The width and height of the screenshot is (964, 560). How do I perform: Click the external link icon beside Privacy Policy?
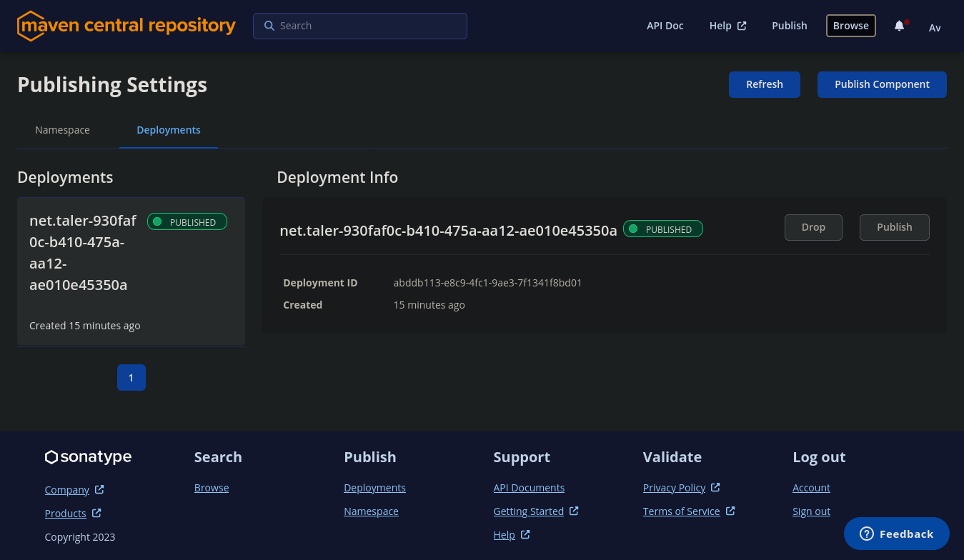(x=715, y=487)
